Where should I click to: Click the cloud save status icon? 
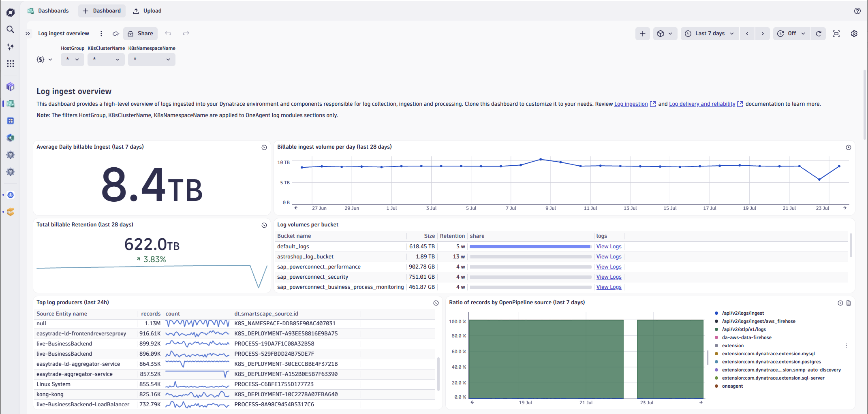(x=115, y=34)
